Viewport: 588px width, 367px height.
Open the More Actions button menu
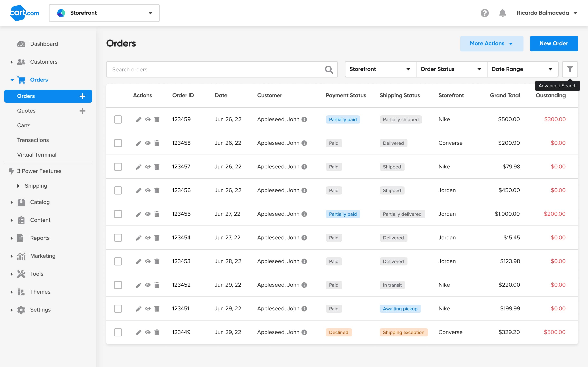(491, 43)
